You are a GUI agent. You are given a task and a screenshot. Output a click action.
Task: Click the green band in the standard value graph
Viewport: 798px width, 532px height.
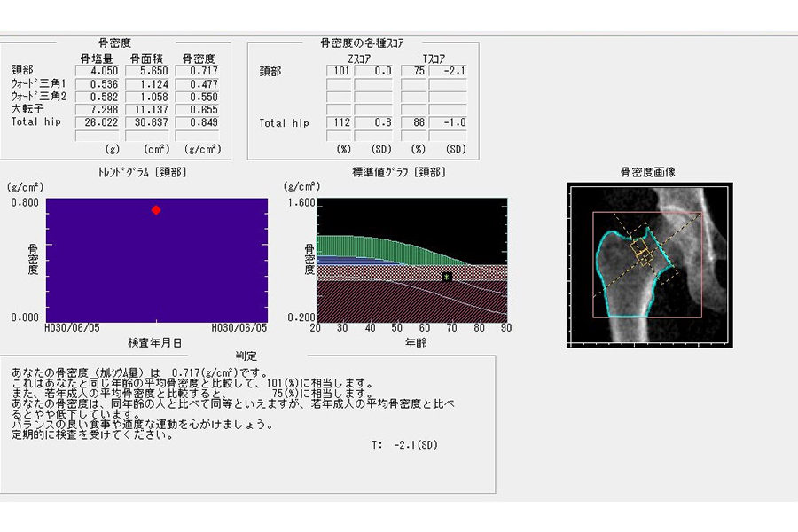coord(377,248)
